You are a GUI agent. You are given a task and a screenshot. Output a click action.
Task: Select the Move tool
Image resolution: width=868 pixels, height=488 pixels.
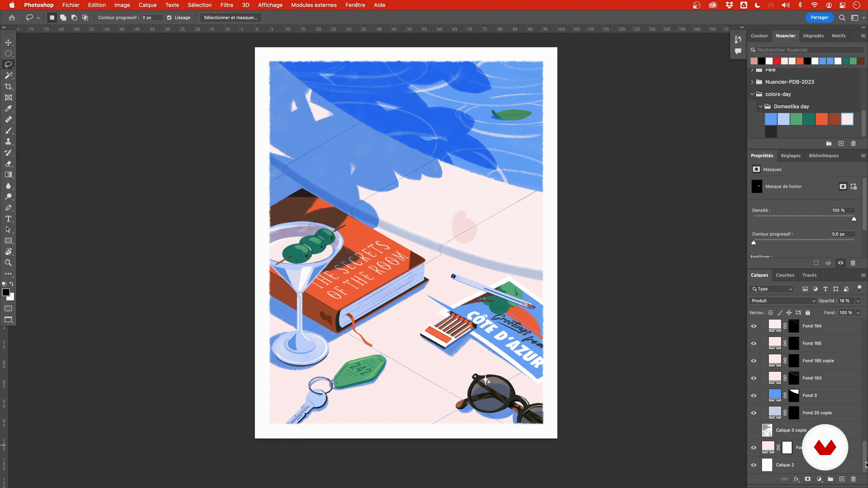tap(8, 43)
